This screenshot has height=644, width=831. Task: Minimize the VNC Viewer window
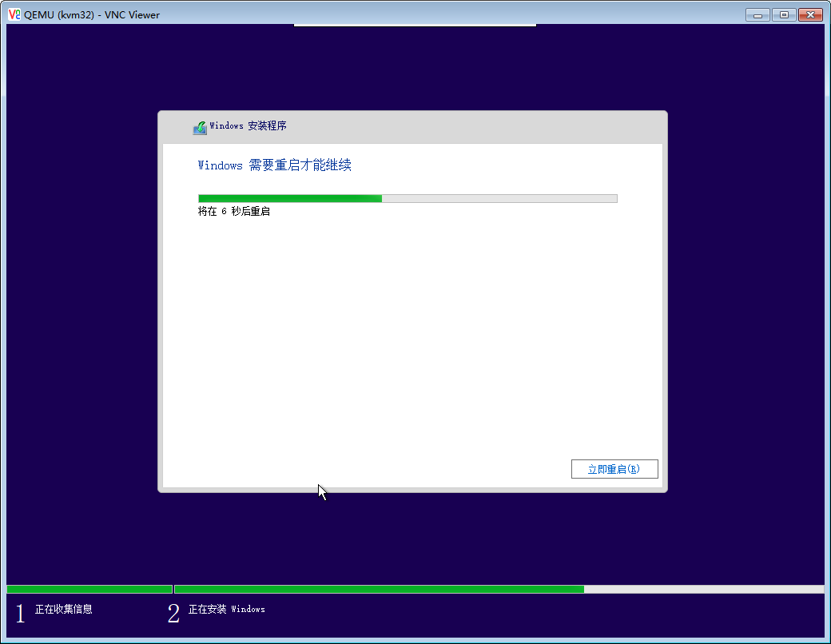(x=757, y=15)
